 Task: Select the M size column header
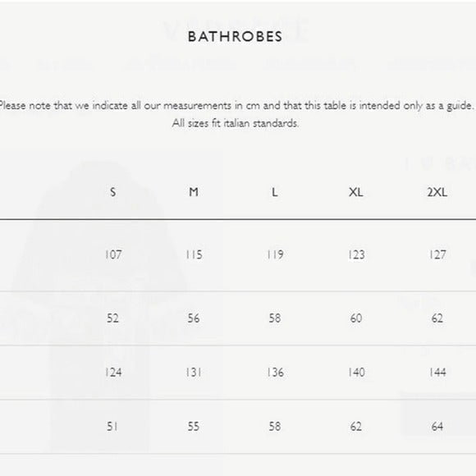(194, 192)
